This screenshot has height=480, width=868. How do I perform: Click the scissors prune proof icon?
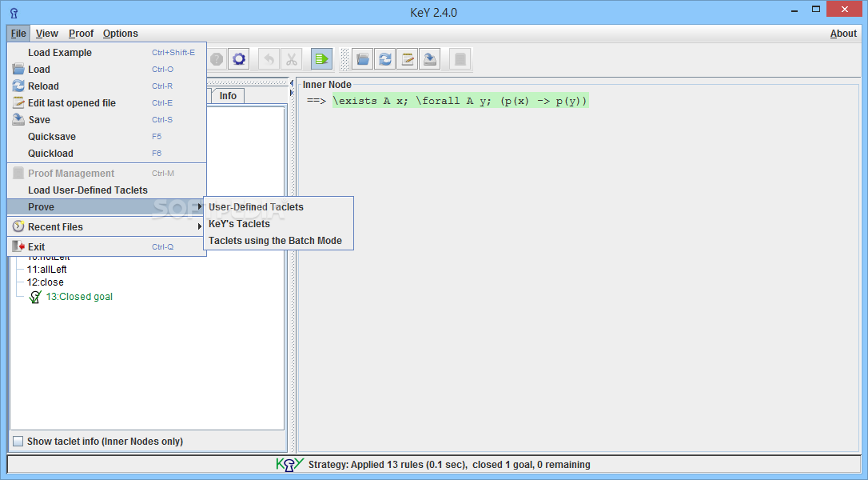tap(291, 58)
